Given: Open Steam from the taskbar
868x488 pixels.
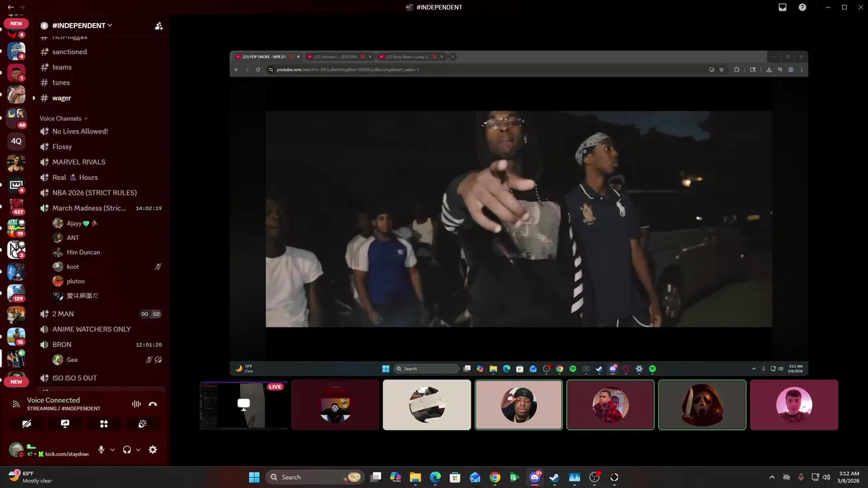Looking at the screenshot, I should coord(555,477).
